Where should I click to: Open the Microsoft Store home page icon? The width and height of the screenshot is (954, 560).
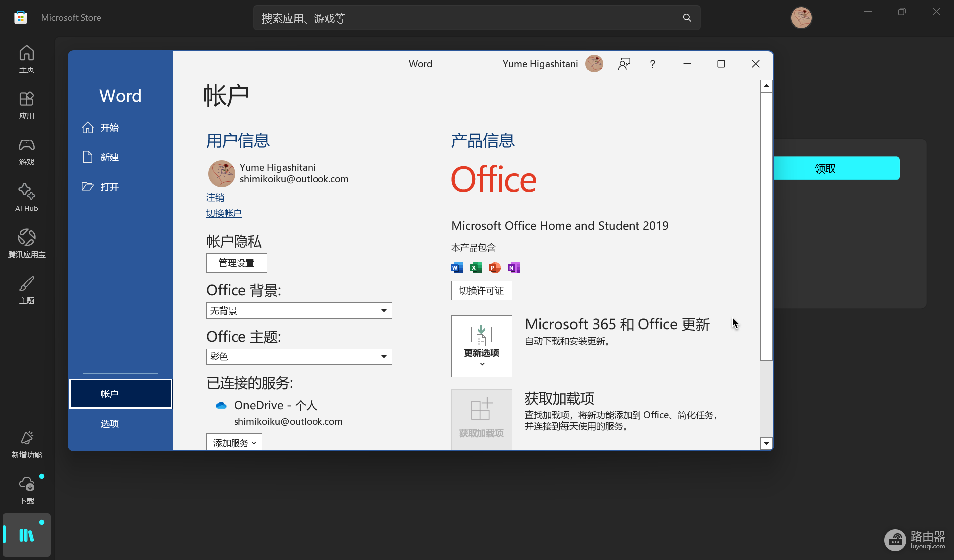tap(27, 59)
